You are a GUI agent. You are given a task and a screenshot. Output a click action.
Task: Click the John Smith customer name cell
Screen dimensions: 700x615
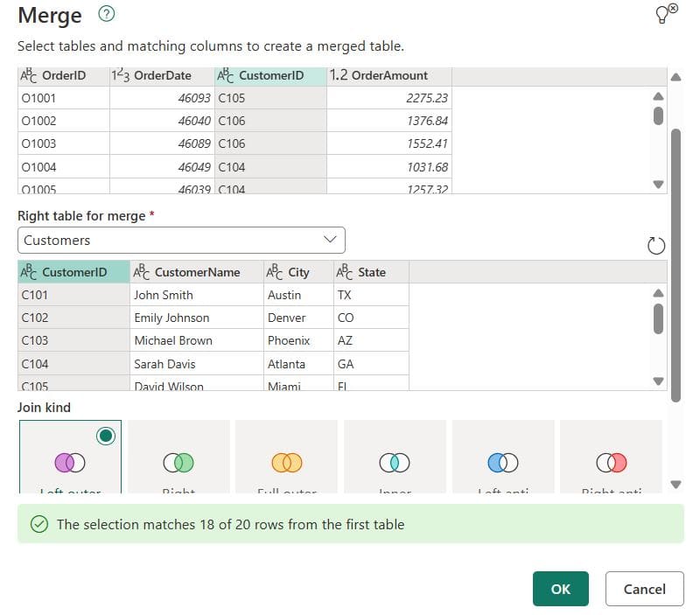pyautogui.click(x=197, y=295)
